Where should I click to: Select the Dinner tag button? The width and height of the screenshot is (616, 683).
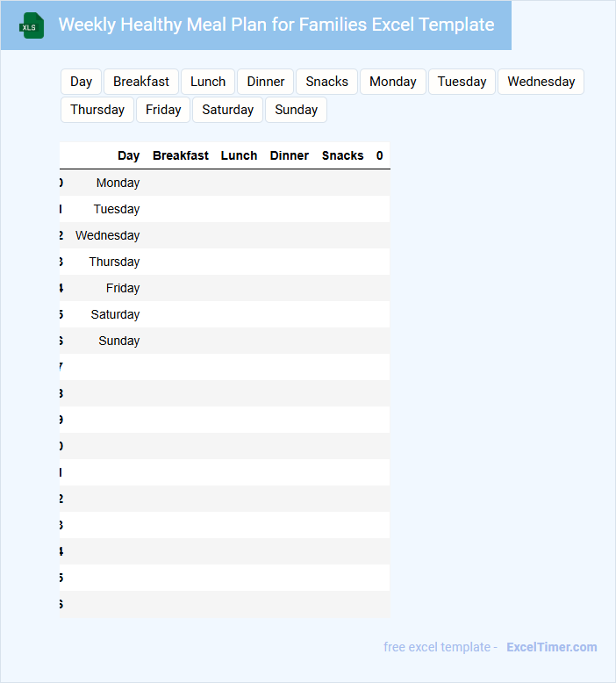click(266, 82)
